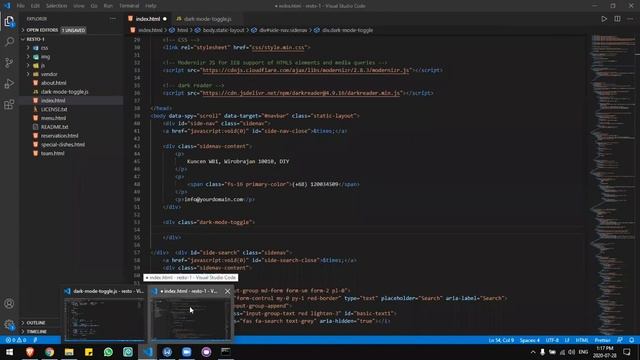Open the Run and Debug view

pos(9,83)
